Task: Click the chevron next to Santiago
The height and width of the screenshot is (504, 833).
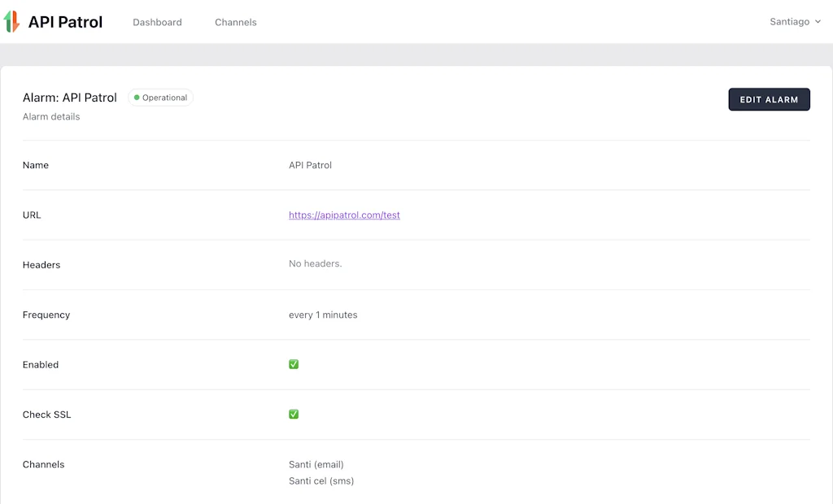Action: click(818, 22)
